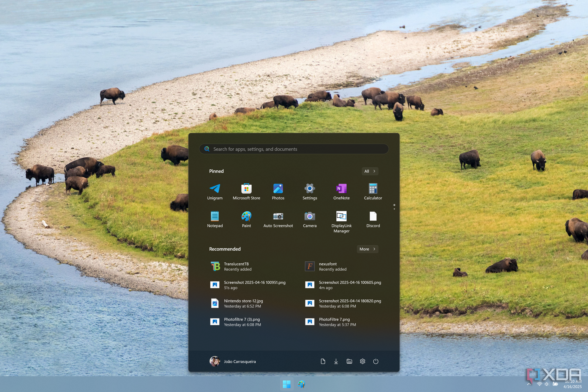Open the recommended TranslucentTB app
The height and width of the screenshot is (392, 588).
point(236,266)
